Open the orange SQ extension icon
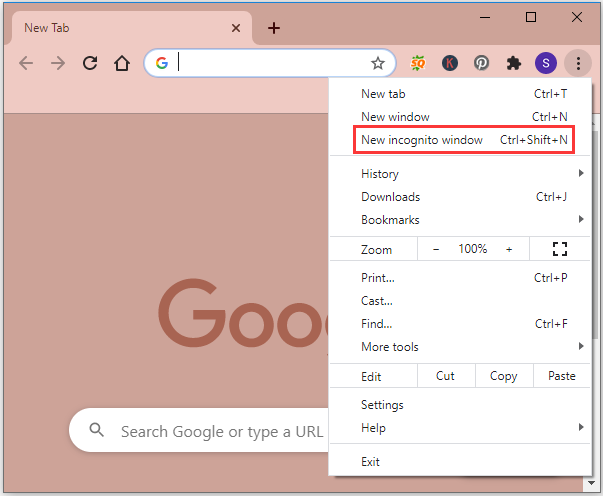The height and width of the screenshot is (496, 603). (x=418, y=63)
